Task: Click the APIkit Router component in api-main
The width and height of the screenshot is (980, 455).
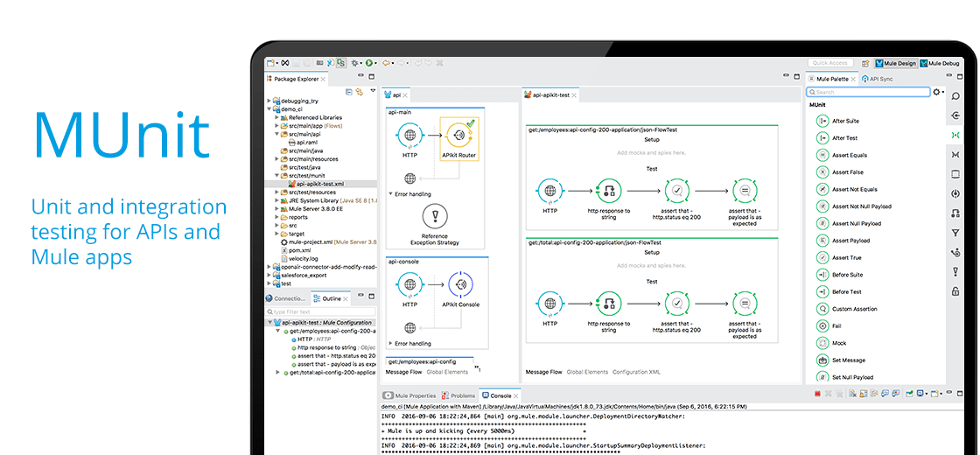Action: point(459,140)
